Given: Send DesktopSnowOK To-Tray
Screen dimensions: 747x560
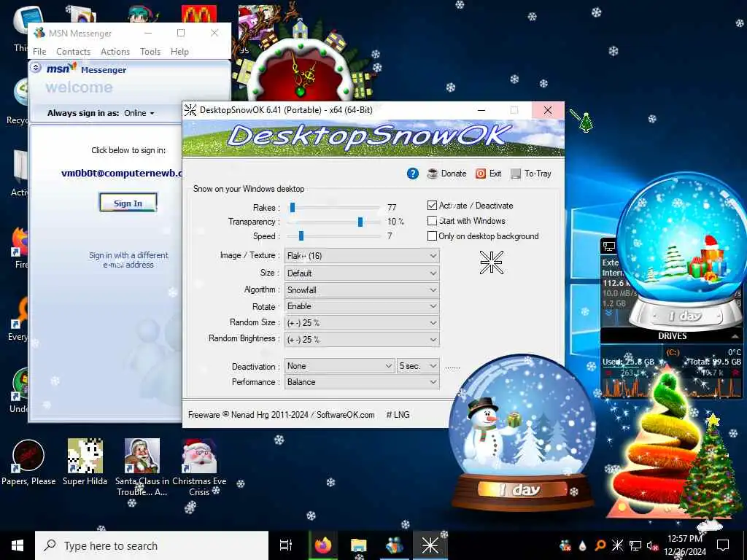Looking at the screenshot, I should pos(531,174).
